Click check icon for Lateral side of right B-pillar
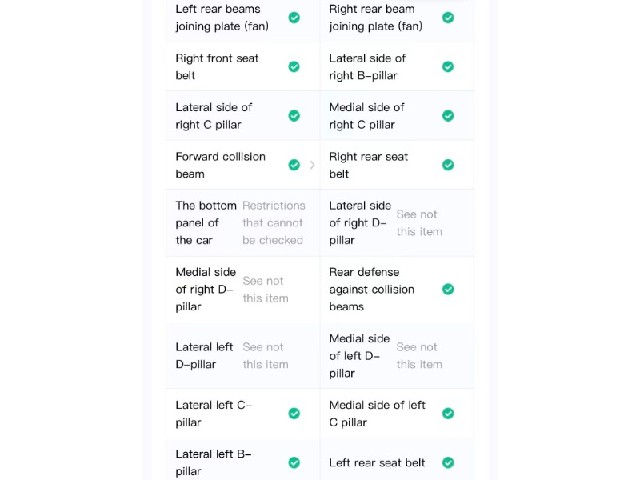640x480 pixels. (x=448, y=67)
